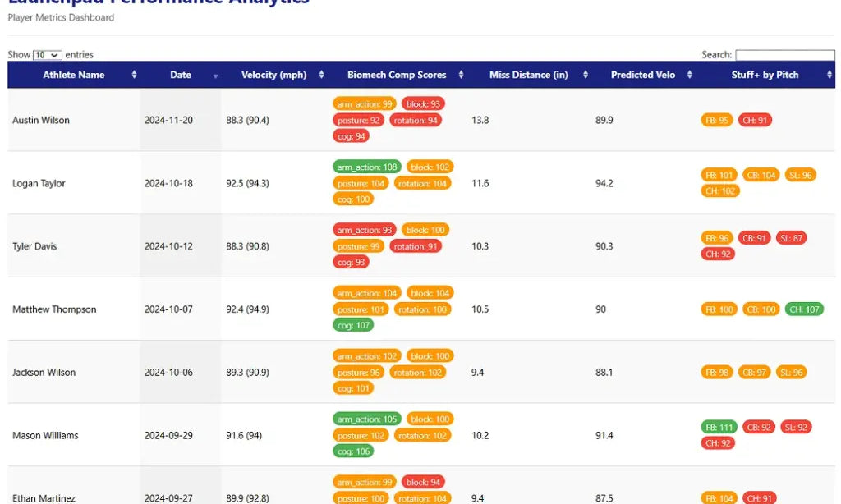Open the Show entries count dropdown
The height and width of the screenshot is (504, 841).
pos(47,55)
